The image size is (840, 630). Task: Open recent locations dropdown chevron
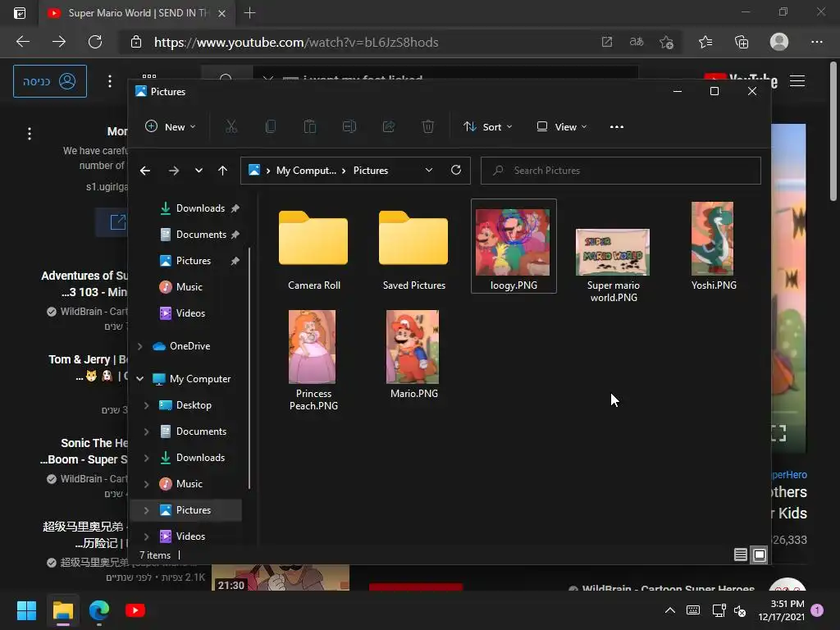199,171
